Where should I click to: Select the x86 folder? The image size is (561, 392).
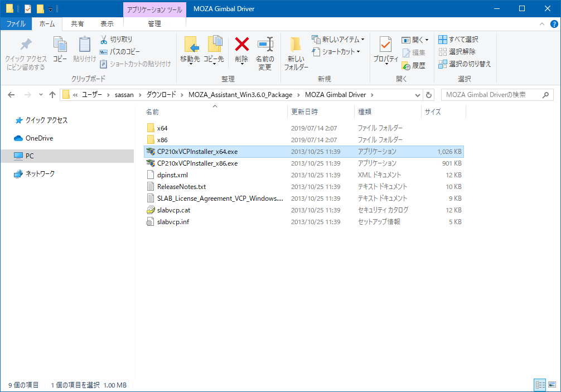tap(304, 140)
